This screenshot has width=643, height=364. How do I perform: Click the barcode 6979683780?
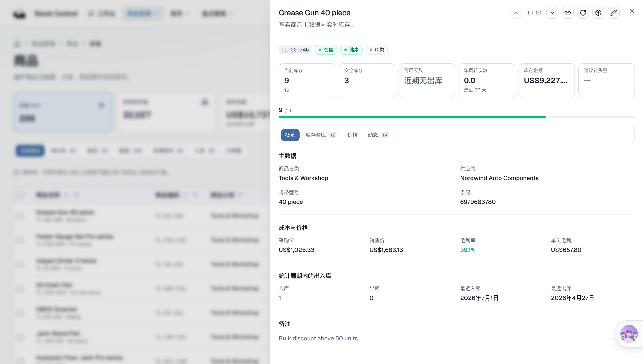tap(478, 202)
